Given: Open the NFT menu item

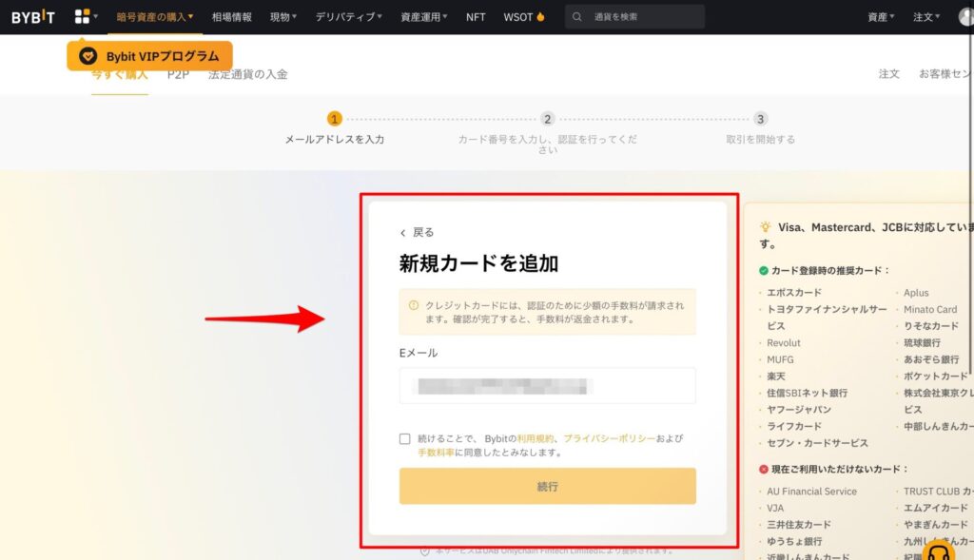Looking at the screenshot, I should click(476, 17).
